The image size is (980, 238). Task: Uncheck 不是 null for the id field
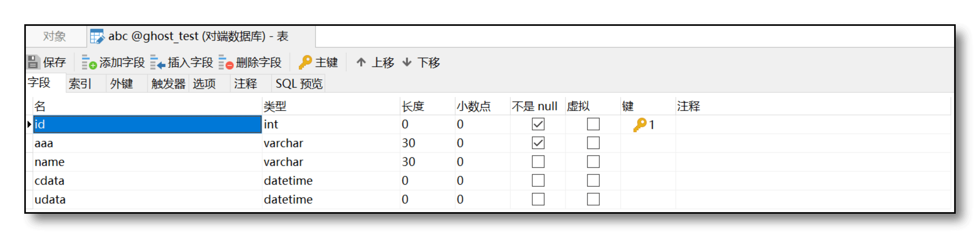coord(538,124)
